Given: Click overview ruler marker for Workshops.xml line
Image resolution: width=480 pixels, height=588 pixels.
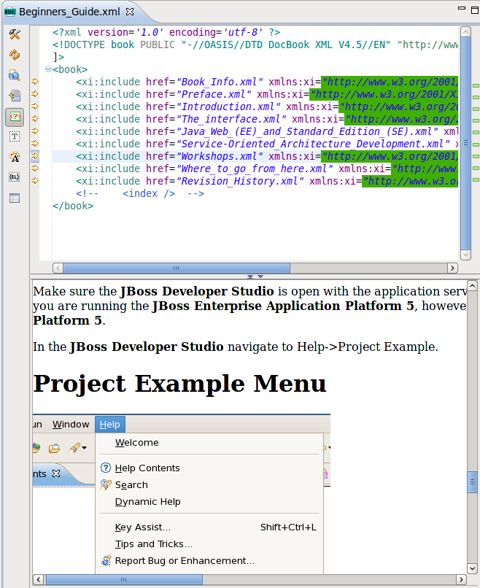Looking at the screenshot, I should (x=476, y=156).
